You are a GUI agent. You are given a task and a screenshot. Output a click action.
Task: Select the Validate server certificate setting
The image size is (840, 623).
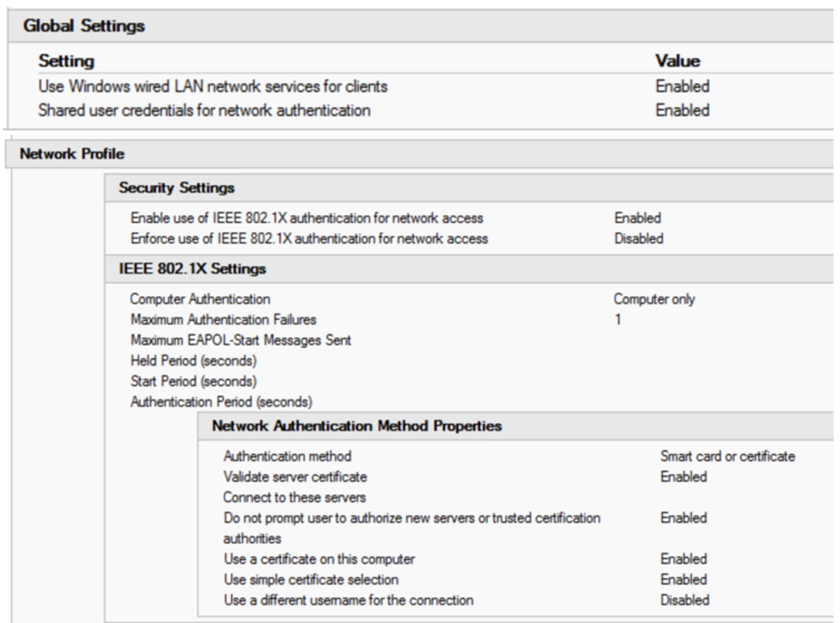click(x=295, y=477)
